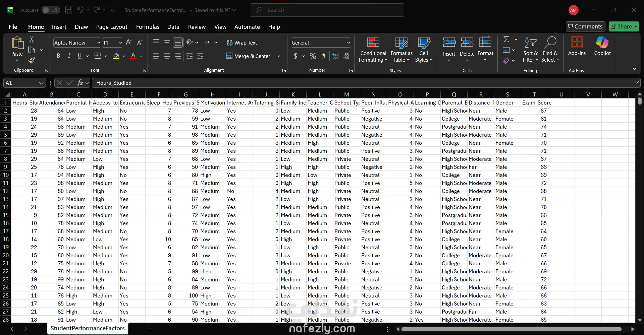Apply percent style to the cell
Image resolution: width=644 pixels, height=335 pixels.
[313, 56]
